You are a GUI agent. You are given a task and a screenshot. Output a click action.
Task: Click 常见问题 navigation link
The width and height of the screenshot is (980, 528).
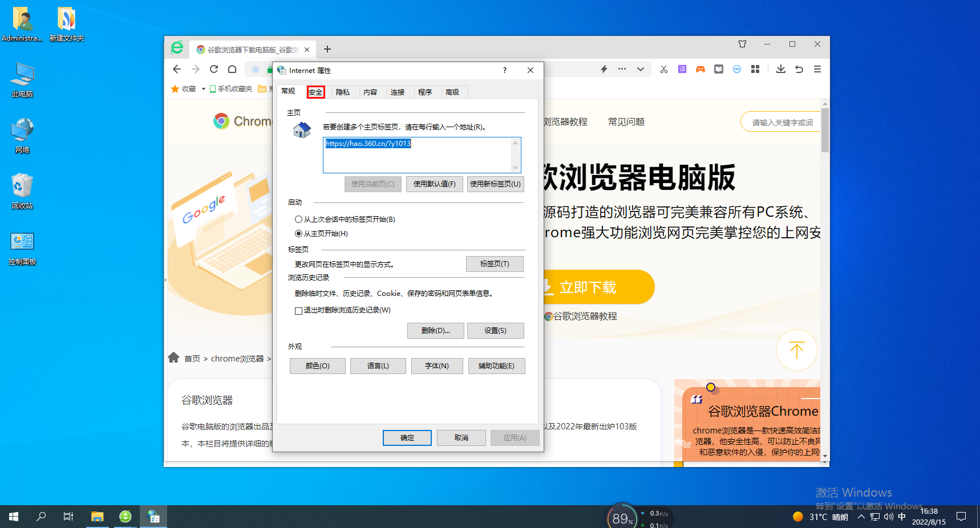[x=626, y=122]
